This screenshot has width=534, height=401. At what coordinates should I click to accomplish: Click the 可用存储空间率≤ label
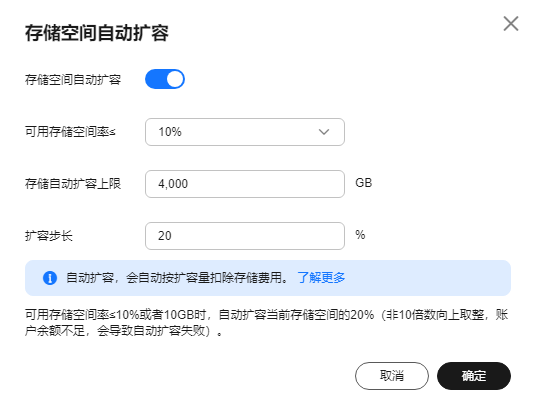point(70,132)
